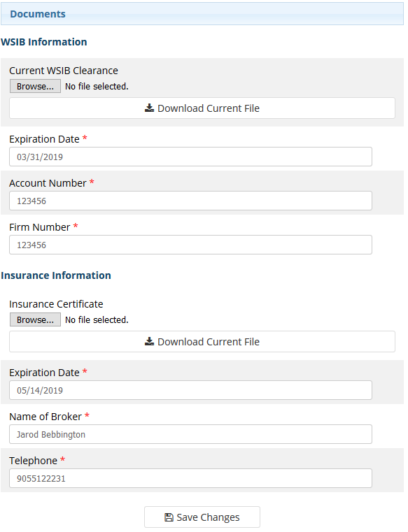The width and height of the screenshot is (408, 532).
Task: Download current Insurance Certificate file
Action: click(202, 342)
